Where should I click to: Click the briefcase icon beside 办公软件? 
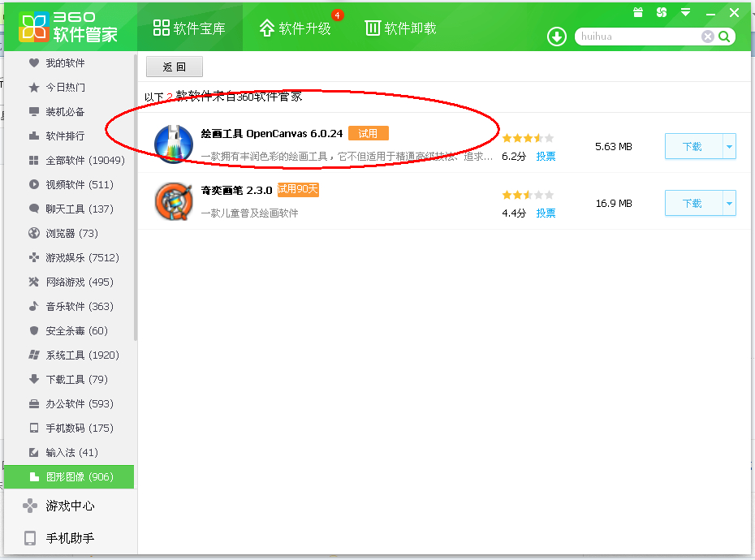coord(34,403)
